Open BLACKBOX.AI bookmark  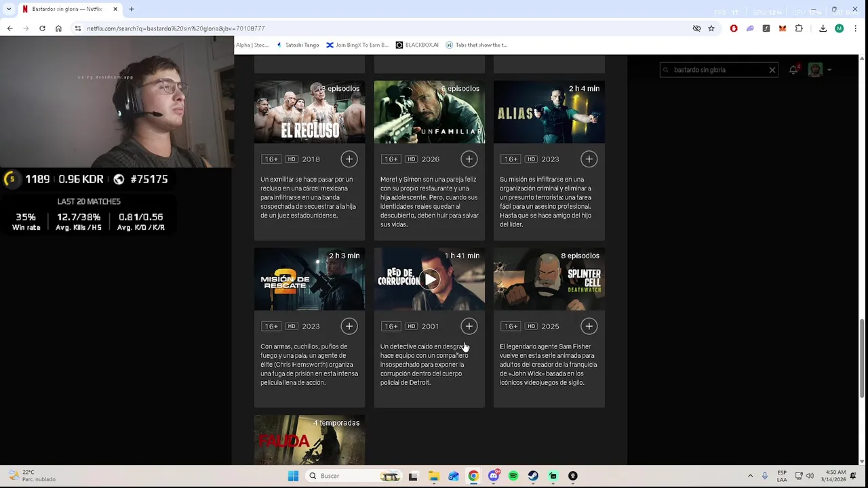(x=417, y=45)
